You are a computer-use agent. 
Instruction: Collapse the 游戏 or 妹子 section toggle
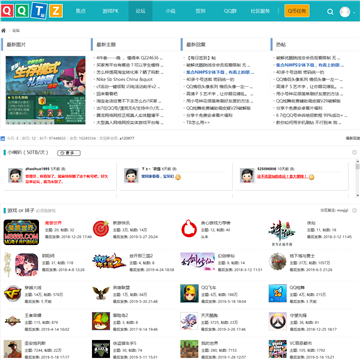(x=354, y=210)
